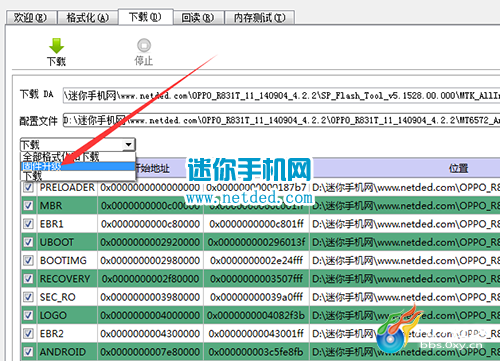Click the download mode combo box arrow
Screen dimensions: 500x361
tap(128, 145)
